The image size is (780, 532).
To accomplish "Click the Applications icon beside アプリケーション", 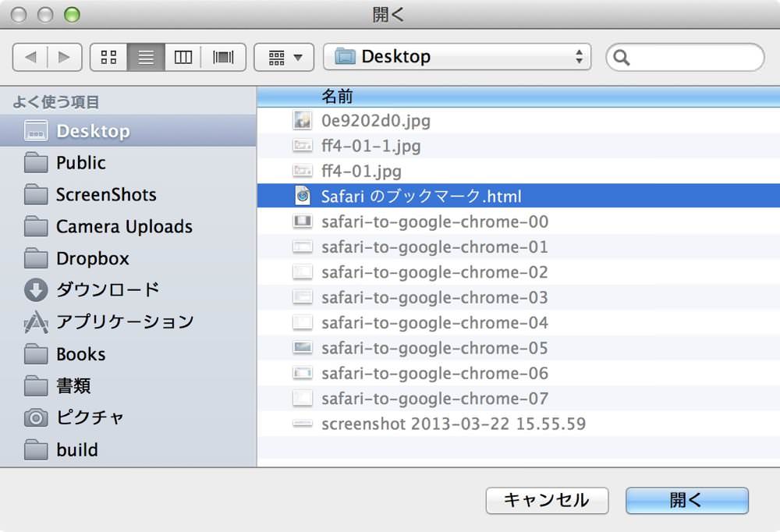I will (36, 322).
